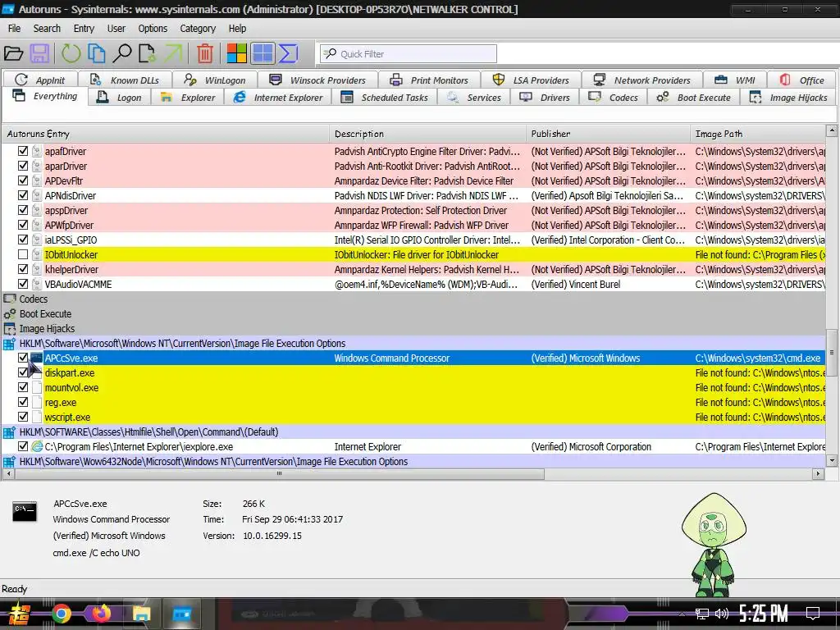Screen dimensions: 840x630
Task: Uncheck the aparDriver entry checkbox
Action: coord(22,166)
